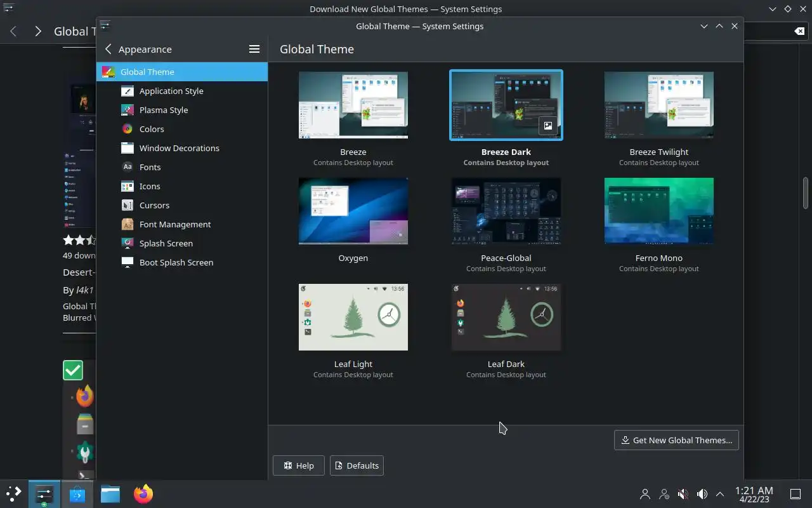Click the star rating in the background window
The width and height of the screenshot is (812, 508).
click(x=79, y=240)
